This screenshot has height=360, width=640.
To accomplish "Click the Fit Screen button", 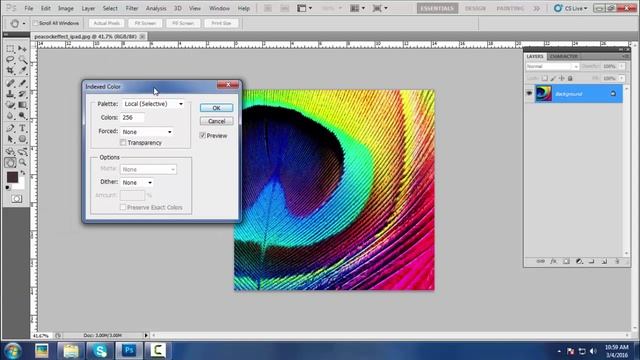I will click(145, 23).
